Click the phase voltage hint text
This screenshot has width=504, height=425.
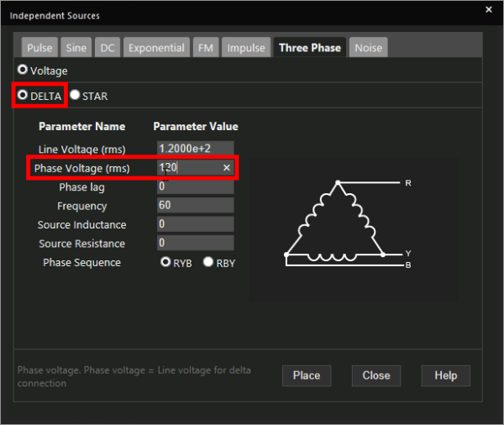[x=134, y=376]
